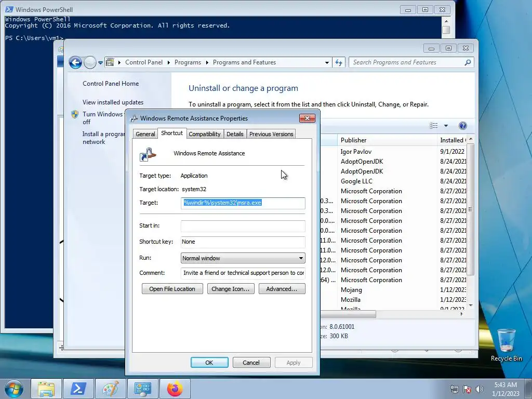Expand the arrow after Programs breadcrumb
Viewport: 532px width, 399px height.
coord(207,62)
